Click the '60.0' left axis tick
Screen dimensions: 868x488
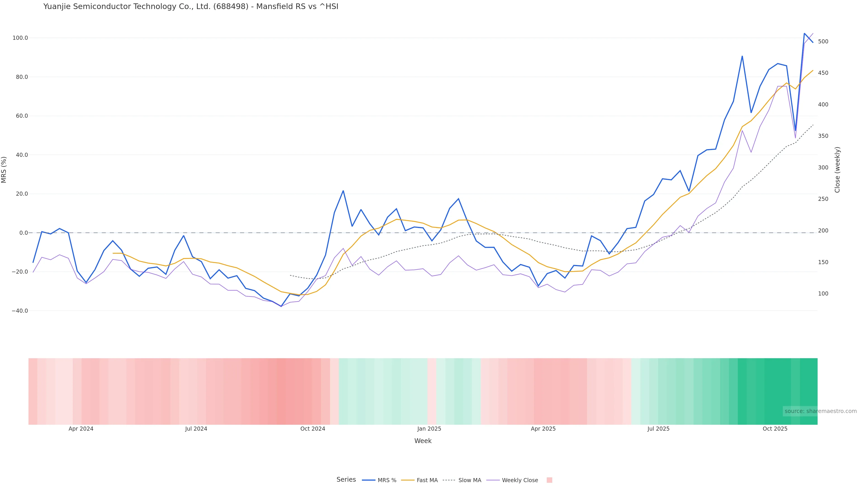click(x=21, y=116)
